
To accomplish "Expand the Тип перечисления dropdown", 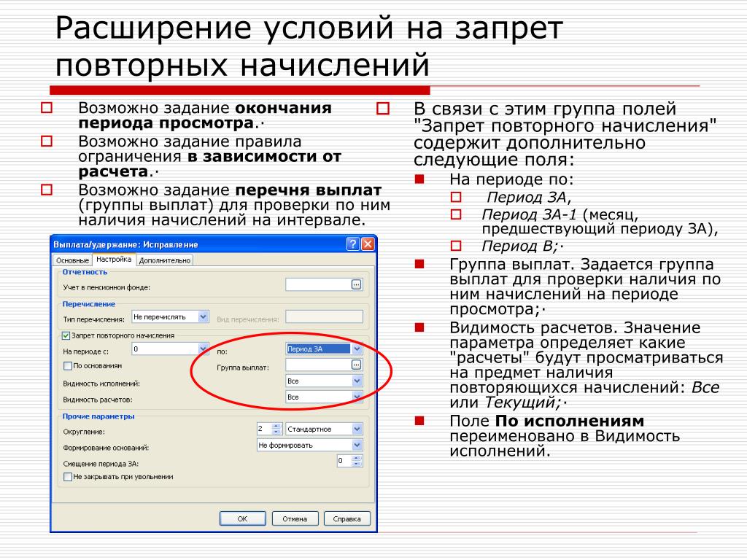I will [204, 316].
